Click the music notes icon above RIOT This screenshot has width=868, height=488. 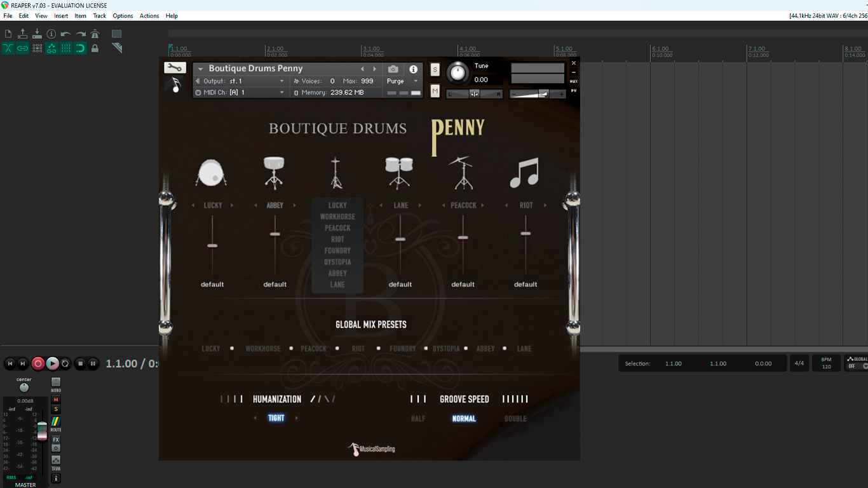524,172
